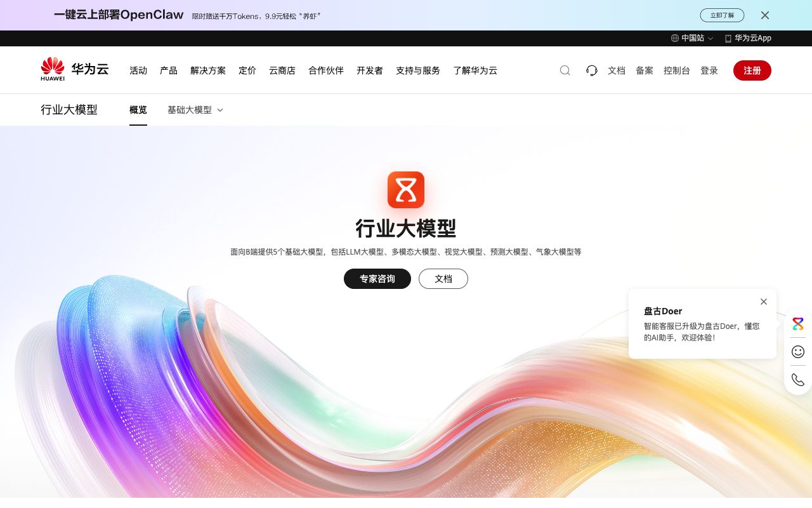The width and height of the screenshot is (812, 508).
Task: Click the globe icon next to 中国站
Action: coord(674,38)
